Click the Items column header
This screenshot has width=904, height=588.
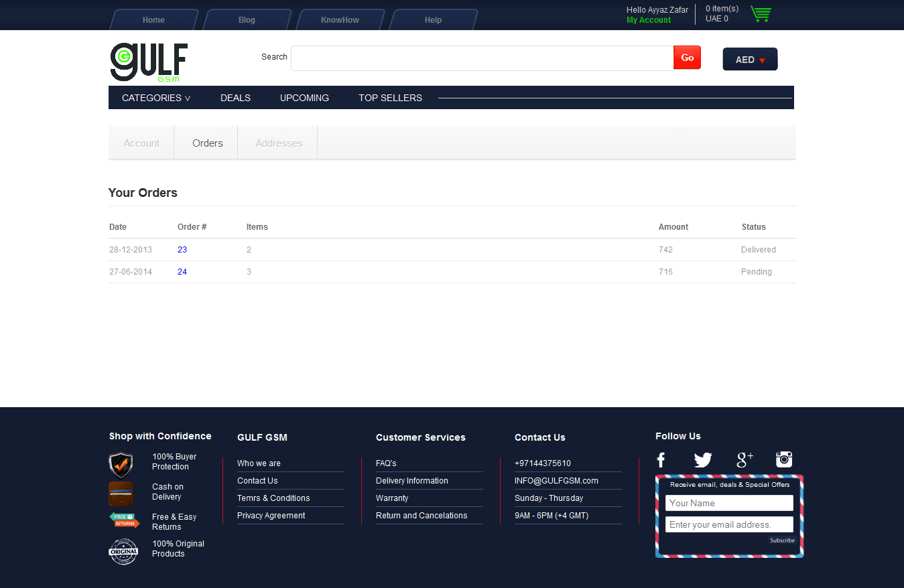(257, 227)
